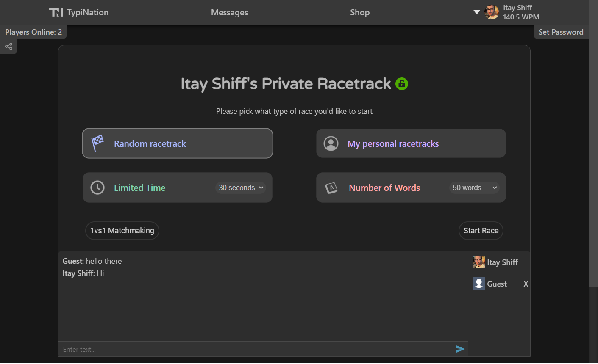Viewport: 598px width, 364px height.
Task: Click the checkered flag icon
Action: pyautogui.click(x=97, y=143)
